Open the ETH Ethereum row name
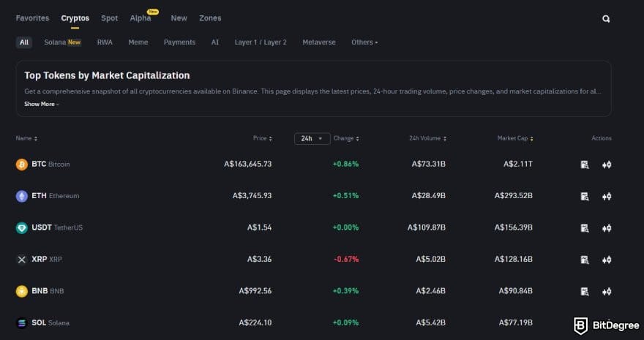The image size is (644, 340). 56,196
